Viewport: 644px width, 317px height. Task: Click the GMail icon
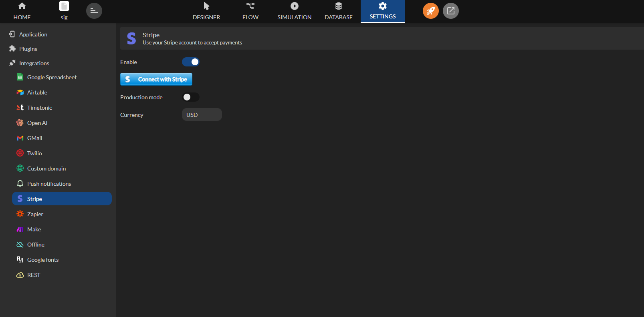click(20, 138)
